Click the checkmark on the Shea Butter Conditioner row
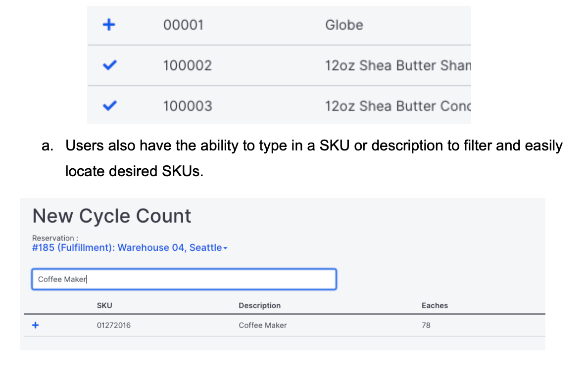 [108, 105]
